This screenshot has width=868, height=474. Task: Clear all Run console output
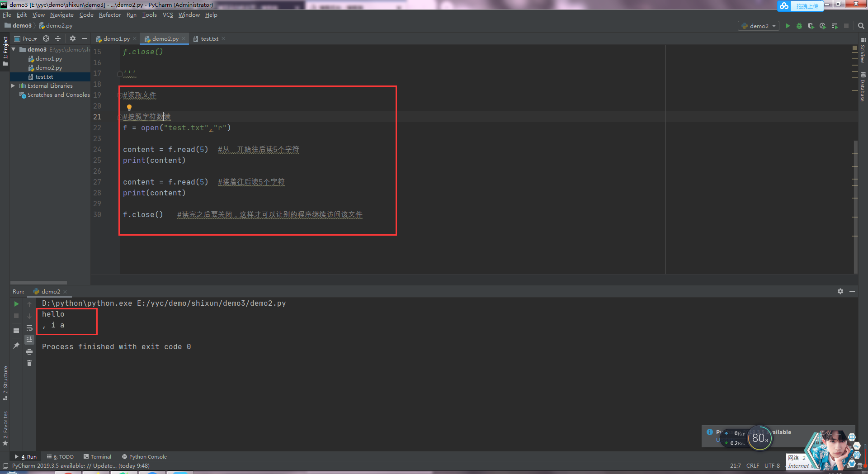(29, 363)
